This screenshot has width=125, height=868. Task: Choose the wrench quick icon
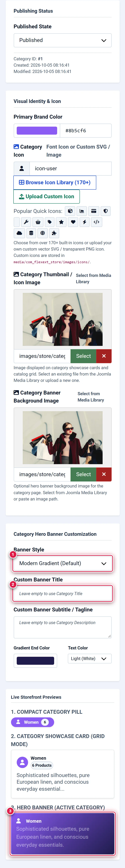point(26,222)
